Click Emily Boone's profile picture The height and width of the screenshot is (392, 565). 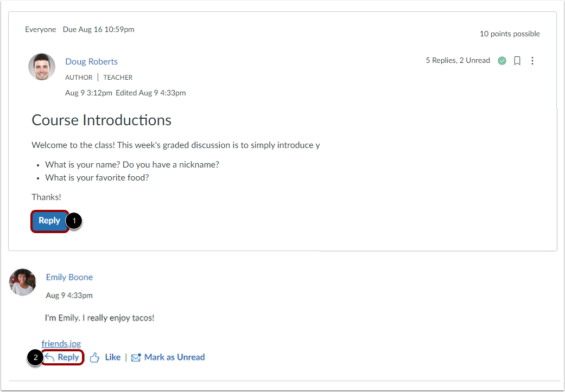pos(23,282)
